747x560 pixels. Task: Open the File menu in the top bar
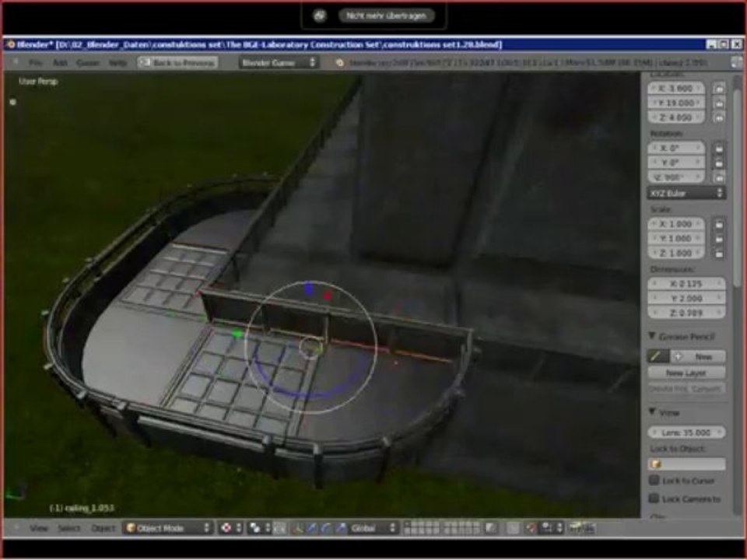pyautogui.click(x=35, y=63)
